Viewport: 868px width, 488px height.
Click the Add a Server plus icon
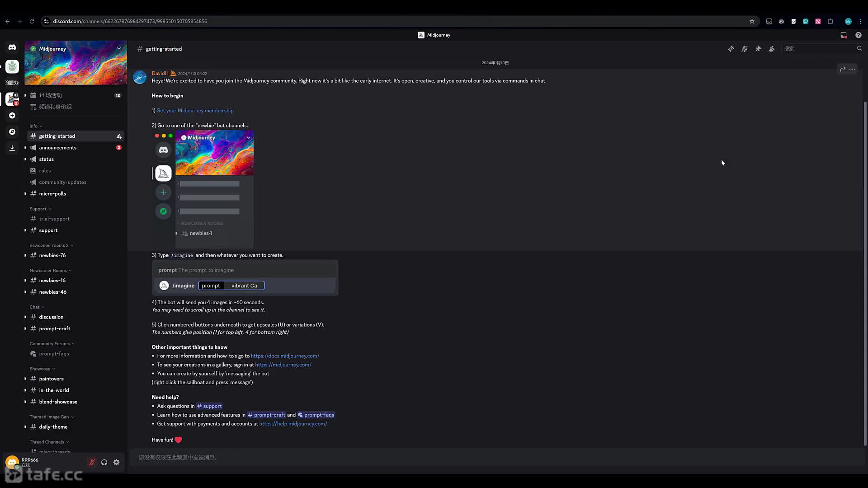pyautogui.click(x=12, y=116)
